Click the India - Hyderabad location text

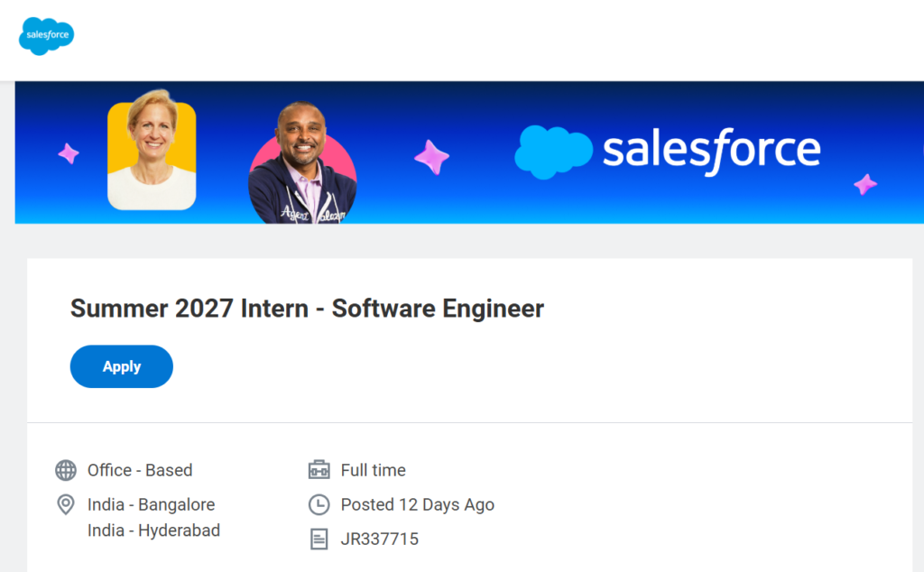point(153,530)
